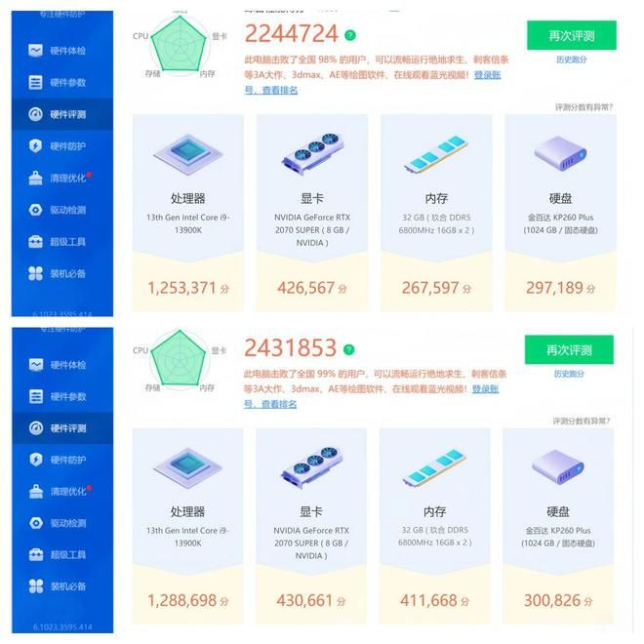Open 历史跑分 link in bottom panel
The image size is (644, 644).
click(569, 374)
